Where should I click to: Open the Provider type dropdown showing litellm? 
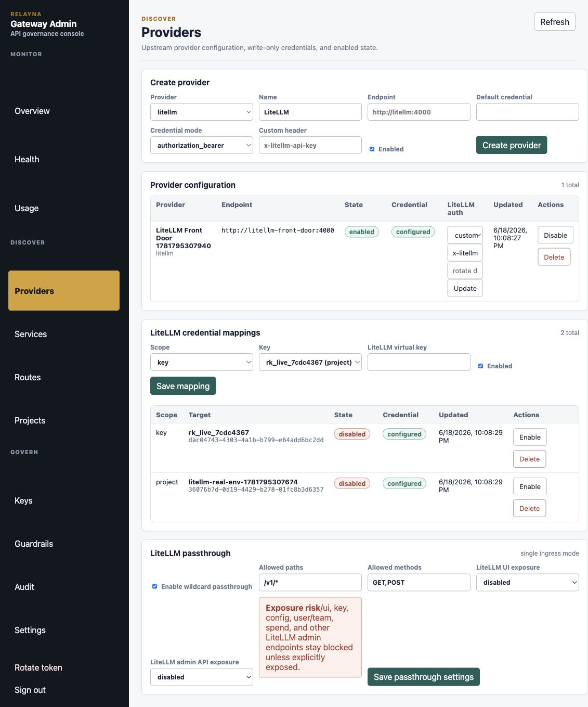(202, 112)
